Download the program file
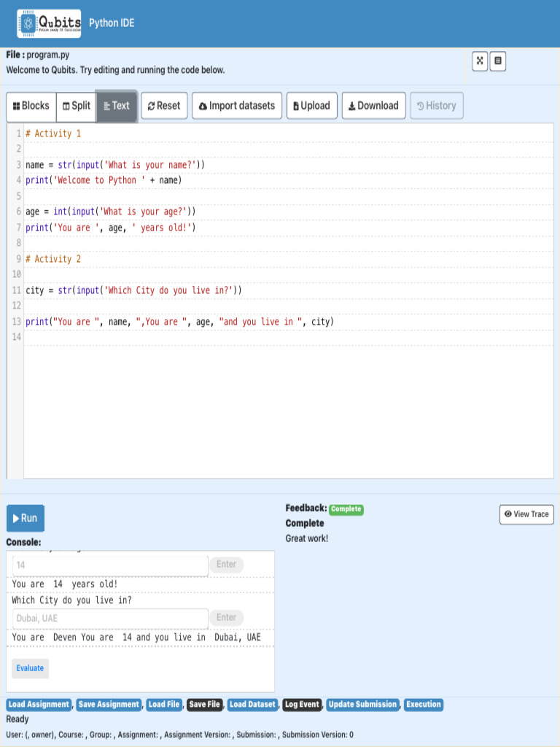The height and width of the screenshot is (747, 560). coord(373,106)
